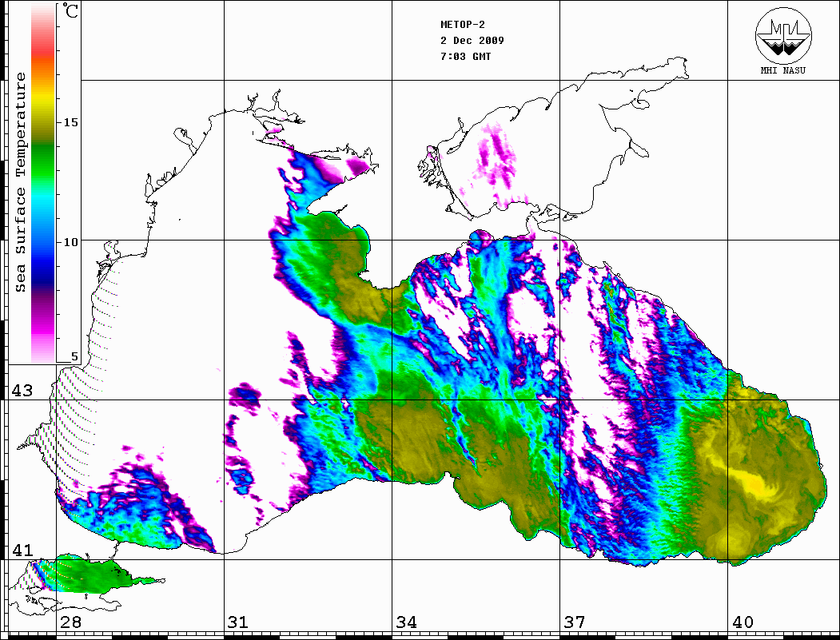The width and height of the screenshot is (840, 640).
Task: Click the 5 tick label on colorbar
Action: click(74, 357)
